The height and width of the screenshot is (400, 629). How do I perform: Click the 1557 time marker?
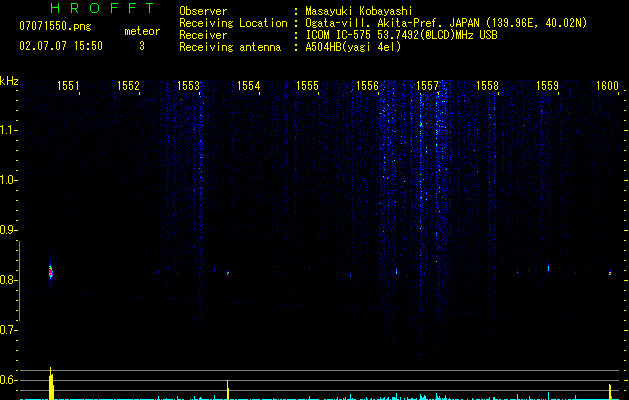(427, 86)
